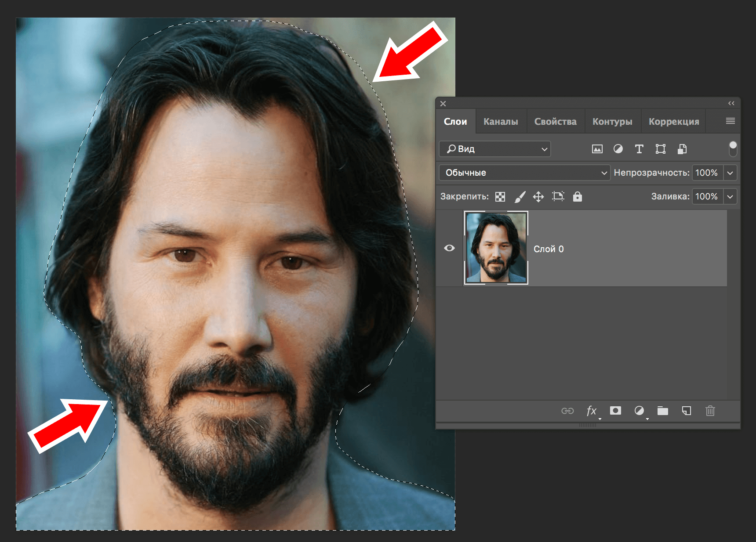
Task: Open the Непрозрачность opacity slider arrow
Action: (x=730, y=173)
